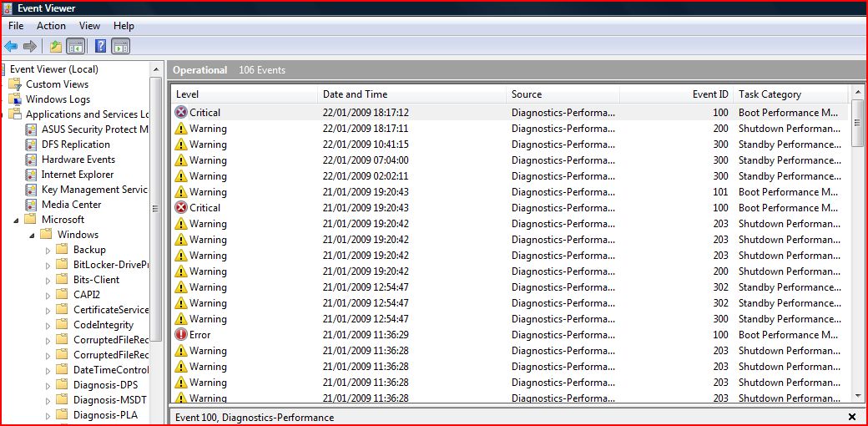Click the Up one level folder icon
The height and width of the screenshot is (426, 868).
[x=55, y=47]
